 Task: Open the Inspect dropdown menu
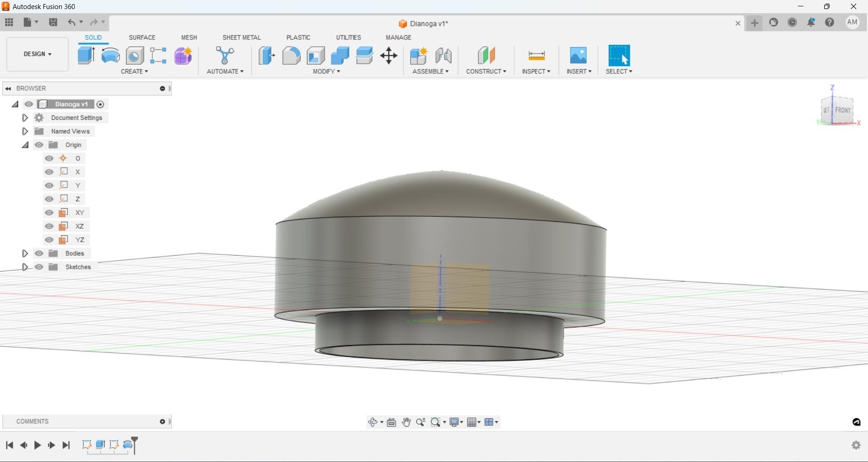pos(536,71)
